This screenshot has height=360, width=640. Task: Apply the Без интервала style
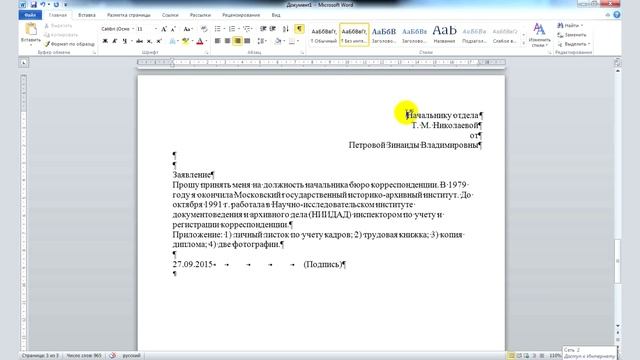coord(354,35)
